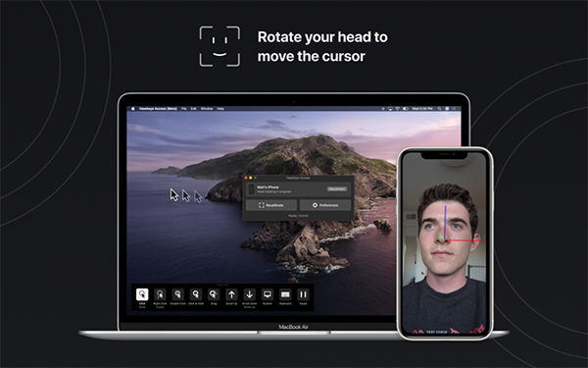The height and width of the screenshot is (368, 588).
Task: Click the battery icon in menu bar
Action: click(x=406, y=109)
